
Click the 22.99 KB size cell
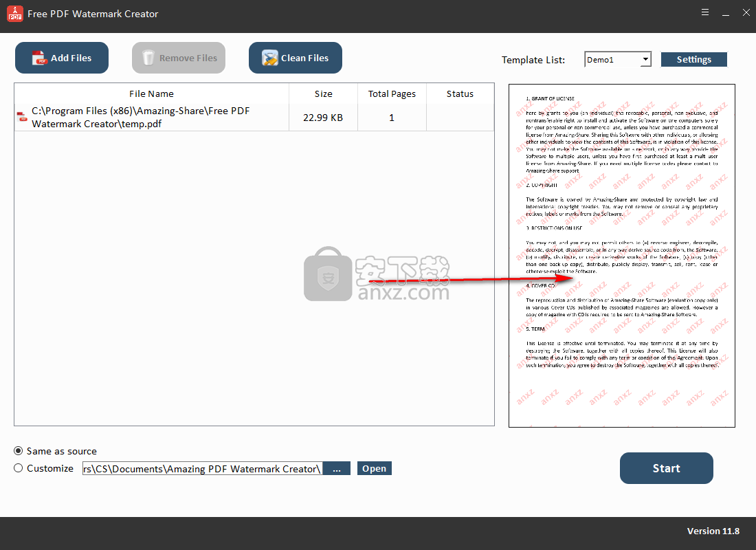323,118
